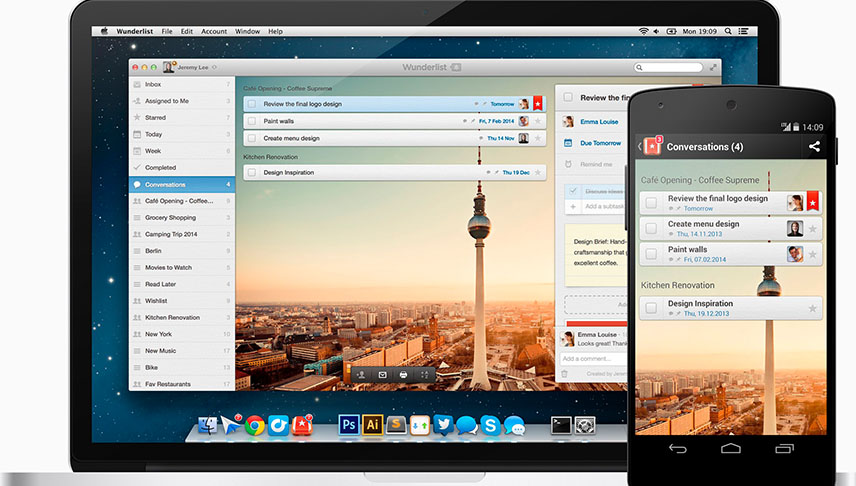Click the trash icon in the detail panel

[x=564, y=374]
